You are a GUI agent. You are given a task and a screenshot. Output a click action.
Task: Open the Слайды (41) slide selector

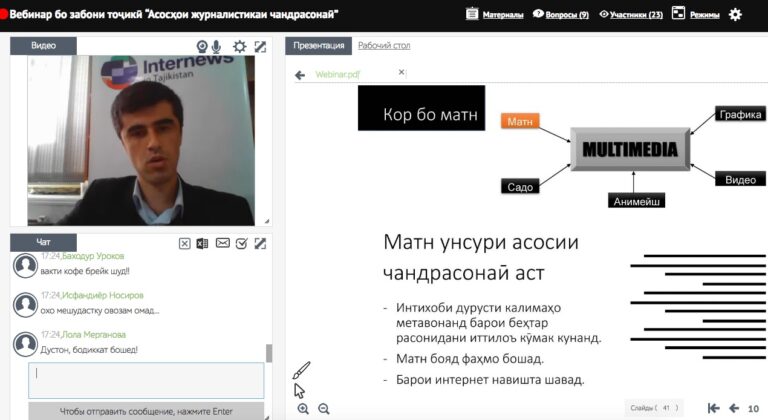click(x=654, y=408)
